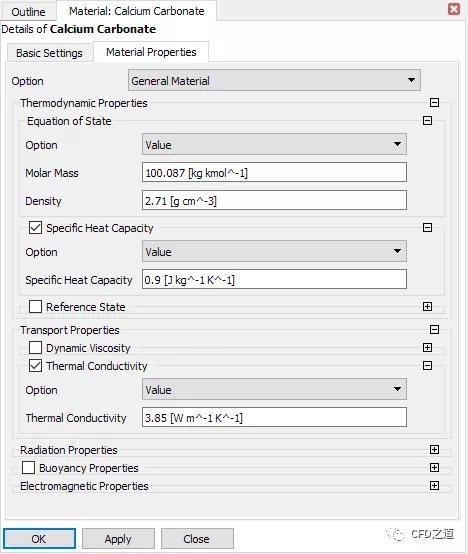Switch to the Outline tab

tap(28, 12)
